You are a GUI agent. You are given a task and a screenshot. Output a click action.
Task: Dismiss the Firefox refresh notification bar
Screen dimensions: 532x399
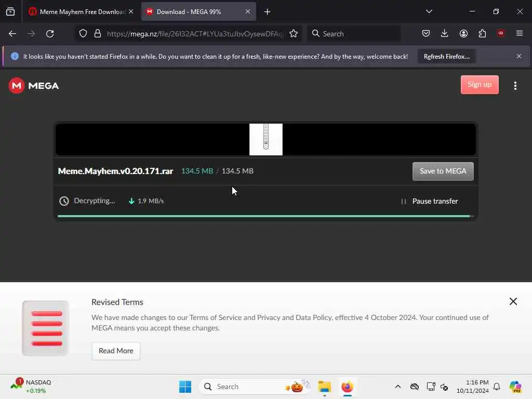click(519, 56)
